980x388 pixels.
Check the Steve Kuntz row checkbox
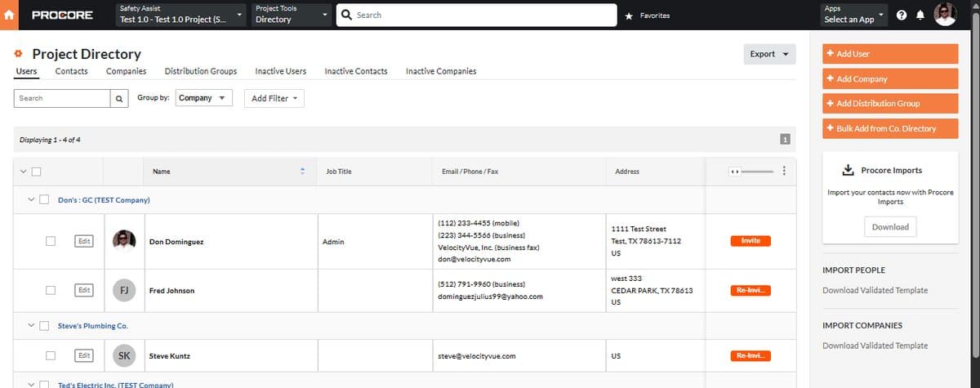(x=51, y=356)
